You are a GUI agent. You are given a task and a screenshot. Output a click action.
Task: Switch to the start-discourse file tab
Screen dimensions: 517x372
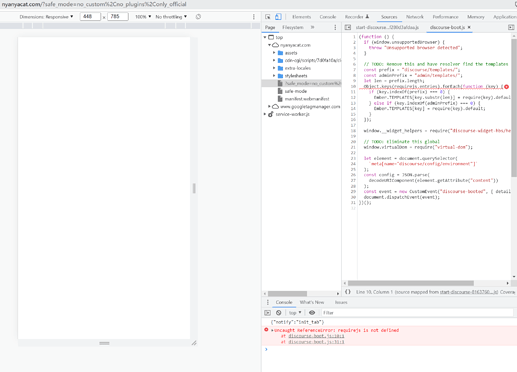click(x=387, y=27)
